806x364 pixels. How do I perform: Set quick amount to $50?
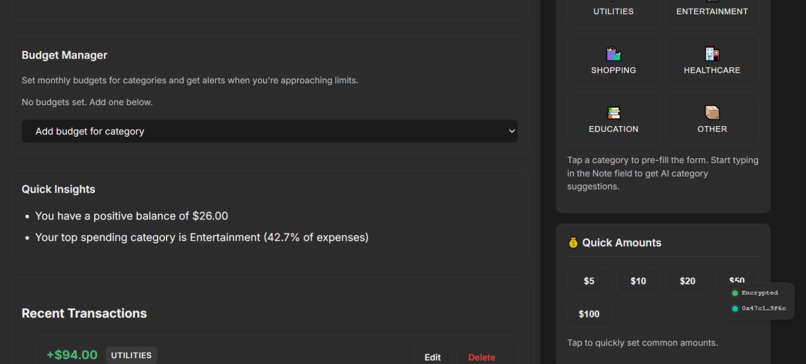(x=737, y=281)
